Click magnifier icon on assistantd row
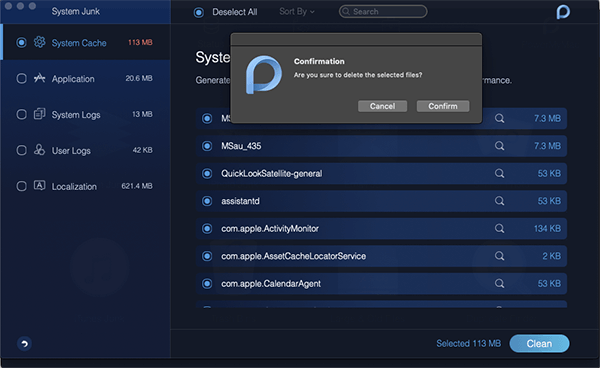 (x=499, y=201)
